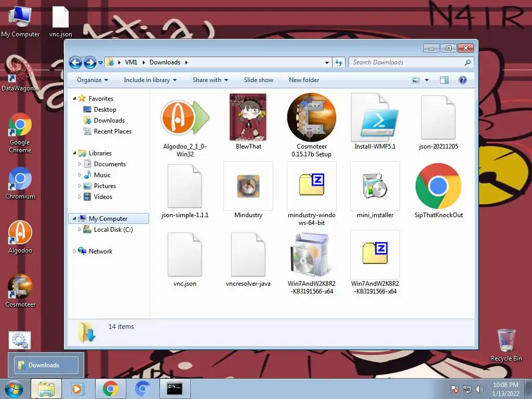Launch Cosmoteer desktop shortcut
Viewport: 532px width, 399px height.
(x=20, y=291)
